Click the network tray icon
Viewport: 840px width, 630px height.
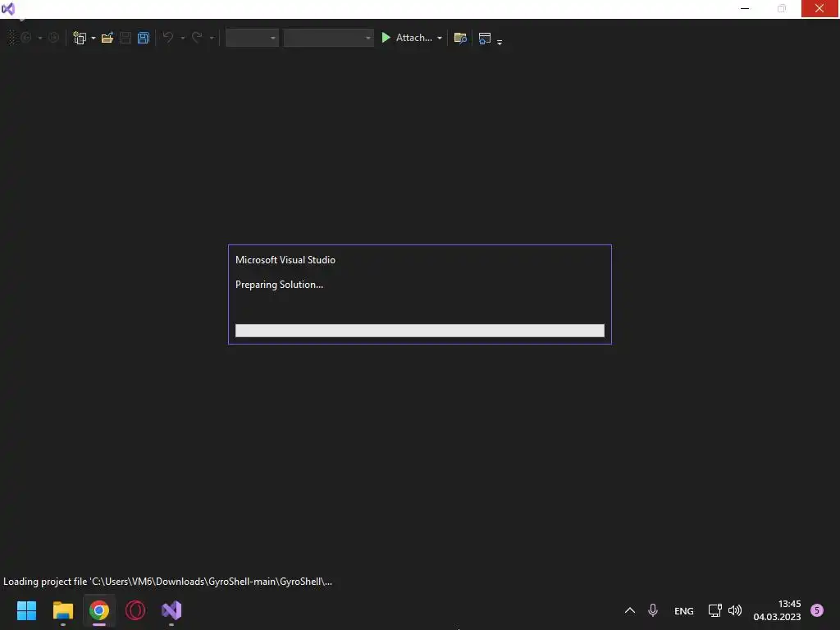715,610
